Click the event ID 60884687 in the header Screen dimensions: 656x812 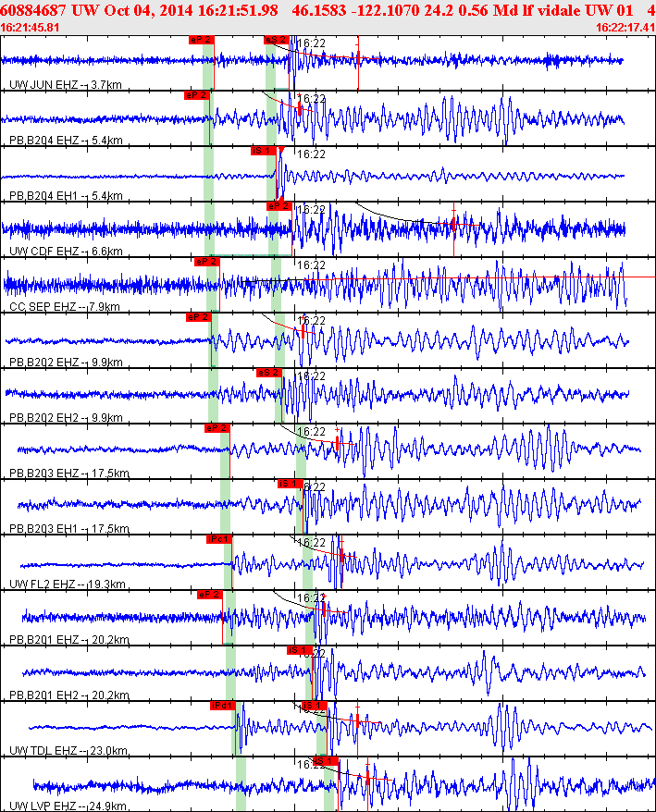click(x=33, y=10)
